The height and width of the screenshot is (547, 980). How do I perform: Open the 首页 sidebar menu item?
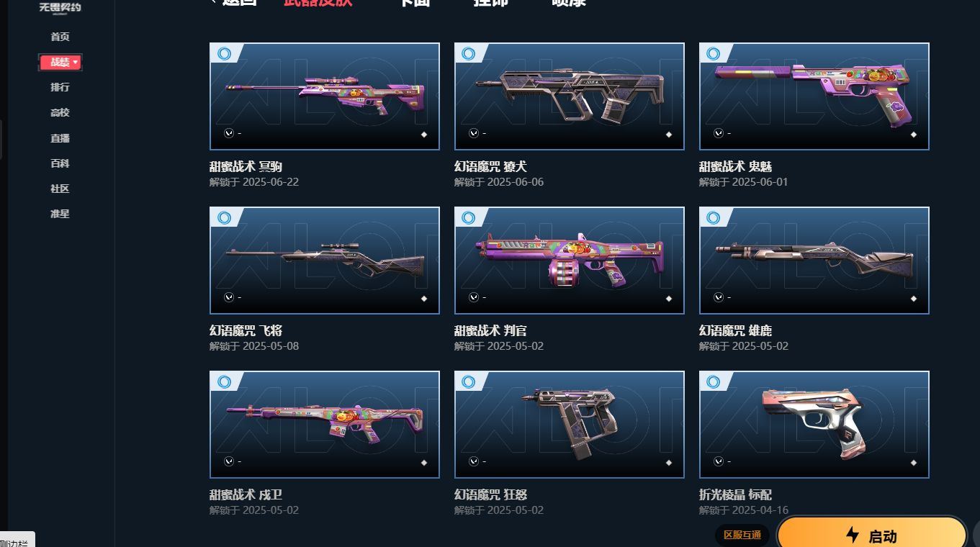60,37
